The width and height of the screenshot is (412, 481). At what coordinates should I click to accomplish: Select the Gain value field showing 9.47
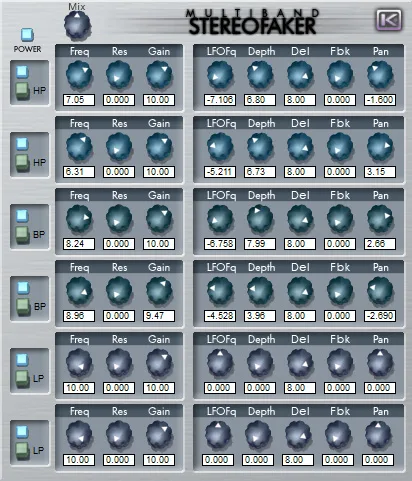click(x=159, y=316)
